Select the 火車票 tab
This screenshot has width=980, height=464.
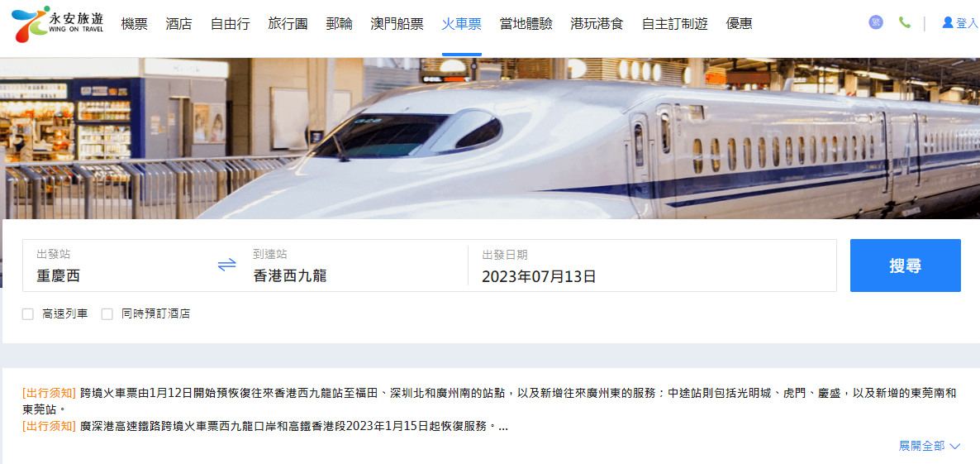point(461,24)
